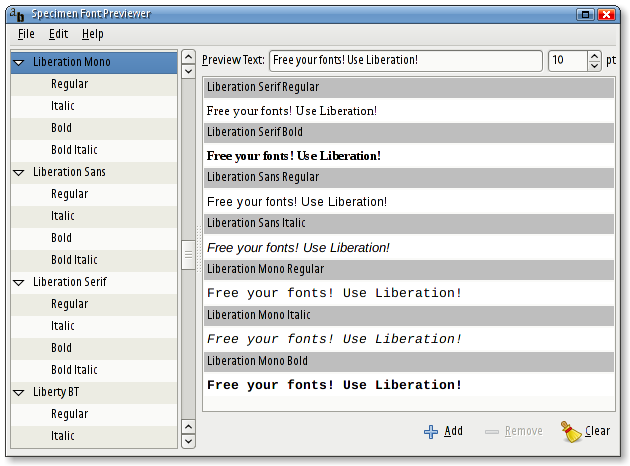
Task: Select Bold Italic under Liberation Mono
Action: click(x=94, y=150)
